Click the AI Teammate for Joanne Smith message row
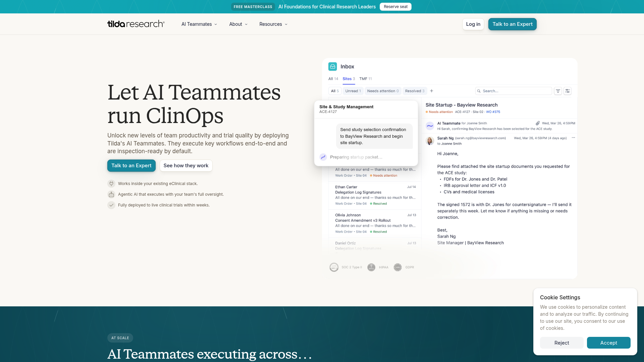 coord(499,126)
